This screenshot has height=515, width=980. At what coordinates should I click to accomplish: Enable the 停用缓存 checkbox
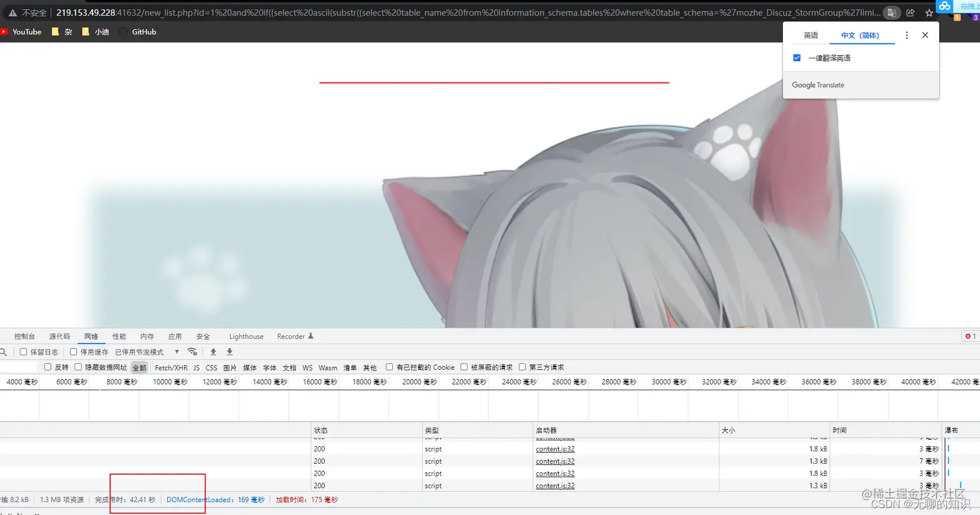click(x=73, y=352)
